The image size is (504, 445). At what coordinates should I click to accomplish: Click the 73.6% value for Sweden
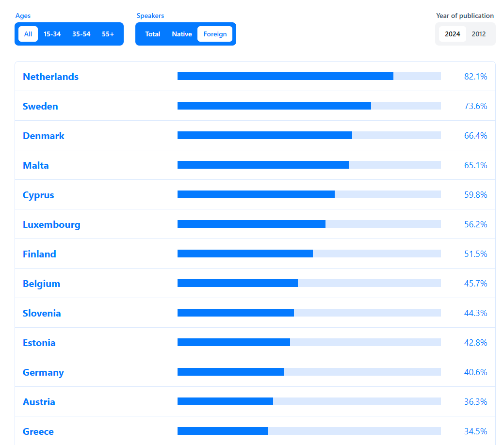click(476, 106)
